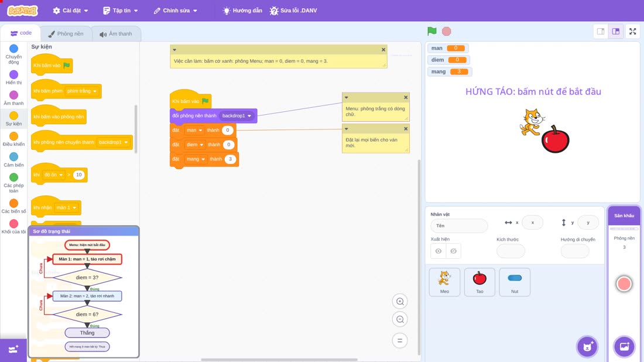Enter full screen stage mode
644x362 pixels.
(632, 31)
